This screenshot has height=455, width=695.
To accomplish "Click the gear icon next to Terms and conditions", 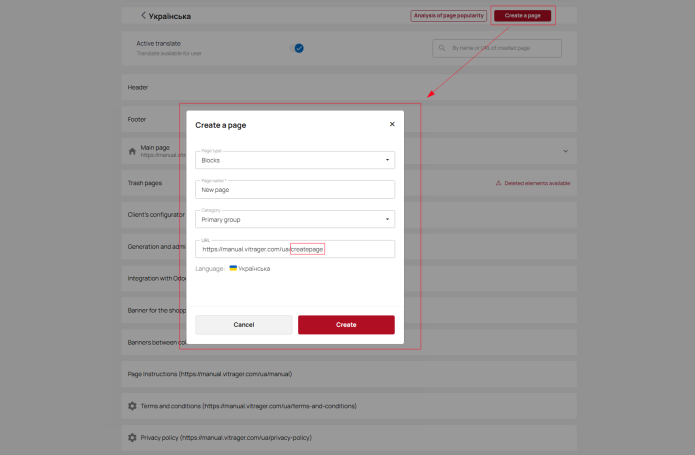I will (132, 406).
